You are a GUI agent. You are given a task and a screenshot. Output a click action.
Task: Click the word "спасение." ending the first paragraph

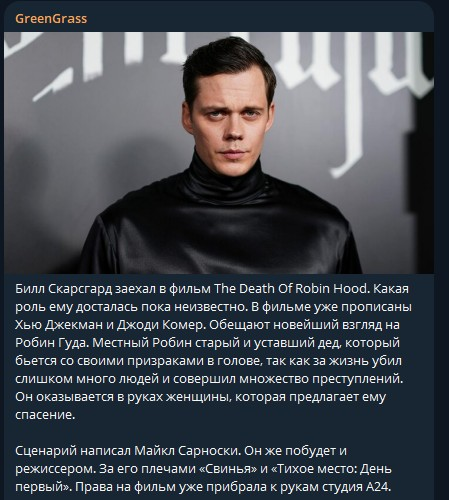[x=45, y=415]
